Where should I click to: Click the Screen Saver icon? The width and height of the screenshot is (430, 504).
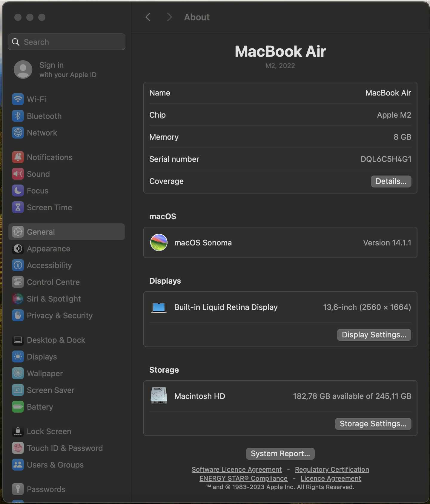(18, 390)
